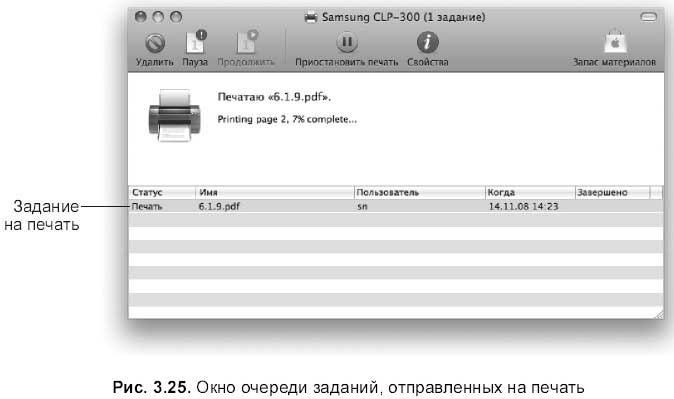Click the Удалить (delete job) icon
Screen dimensions: 674x399
(x=155, y=43)
